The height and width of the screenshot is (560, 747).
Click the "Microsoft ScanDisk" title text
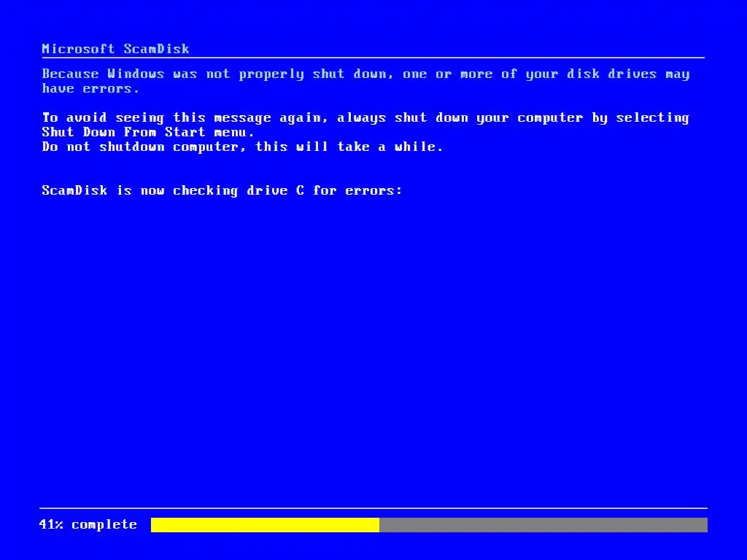[x=115, y=49]
